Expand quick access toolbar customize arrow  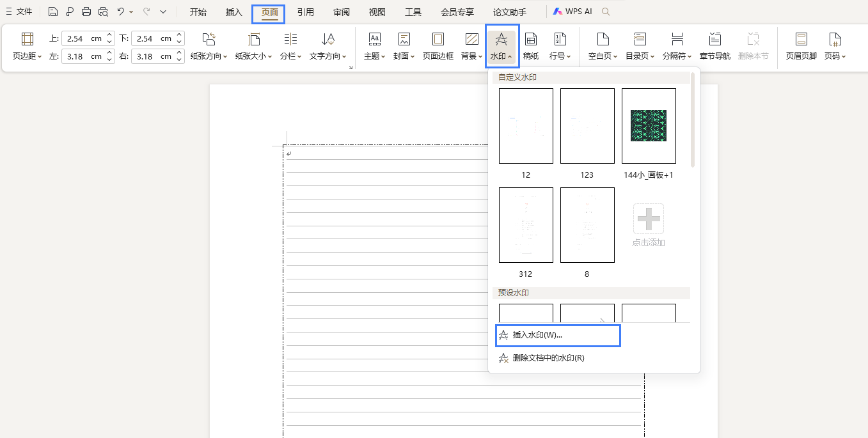click(x=163, y=12)
